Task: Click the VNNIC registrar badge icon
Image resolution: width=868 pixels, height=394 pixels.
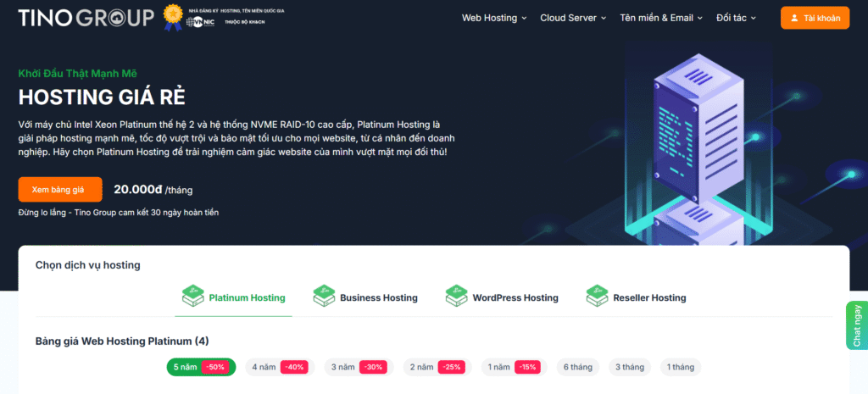Action: (x=199, y=23)
